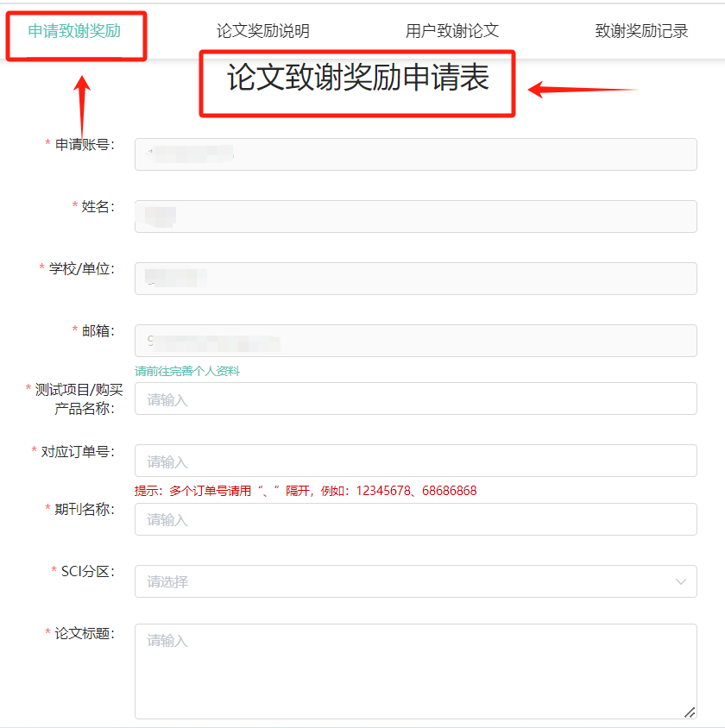Click the 请输入 placeholder in 期刊名称
The height and width of the screenshot is (728, 725).
[x=168, y=519]
